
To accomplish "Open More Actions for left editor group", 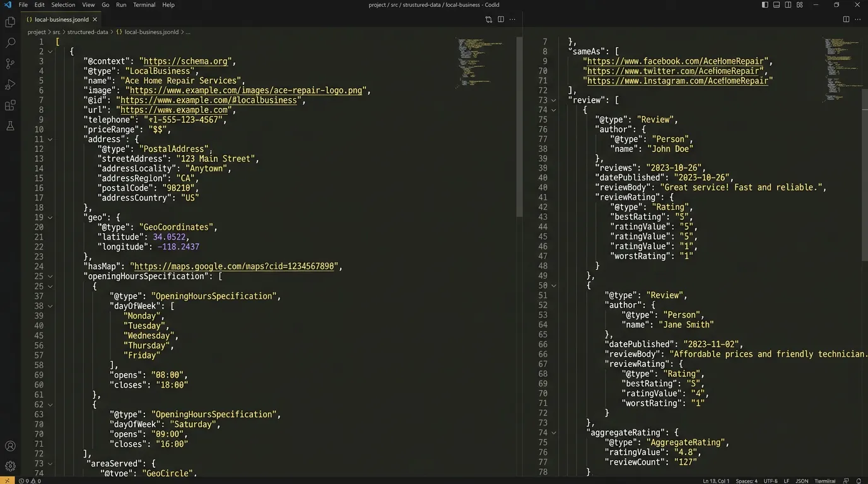I will [x=512, y=20].
